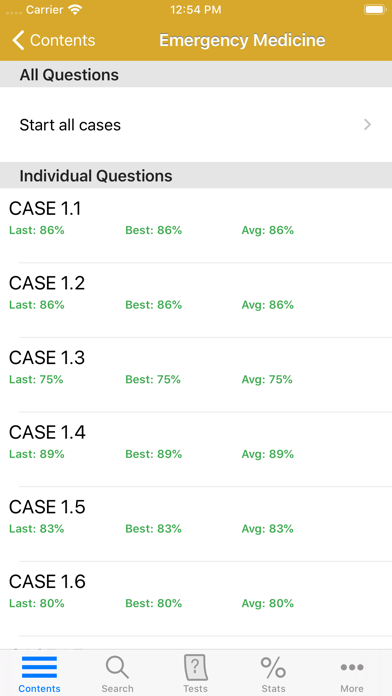The image size is (392, 696).
Task: Open the Tests question-mark icon
Action: (x=195, y=667)
